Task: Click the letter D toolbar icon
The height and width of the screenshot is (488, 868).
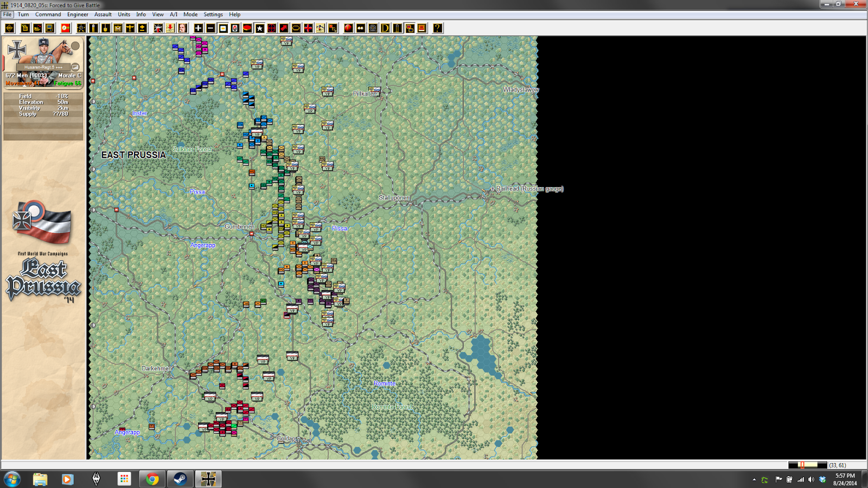Action: [385, 28]
